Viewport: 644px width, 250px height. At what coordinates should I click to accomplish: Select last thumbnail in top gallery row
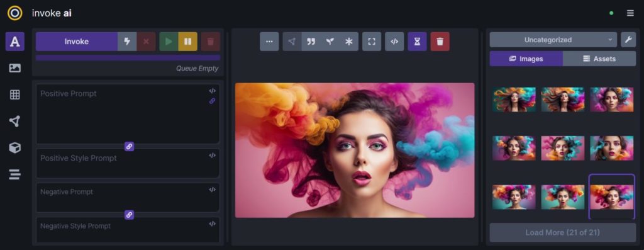pyautogui.click(x=611, y=99)
